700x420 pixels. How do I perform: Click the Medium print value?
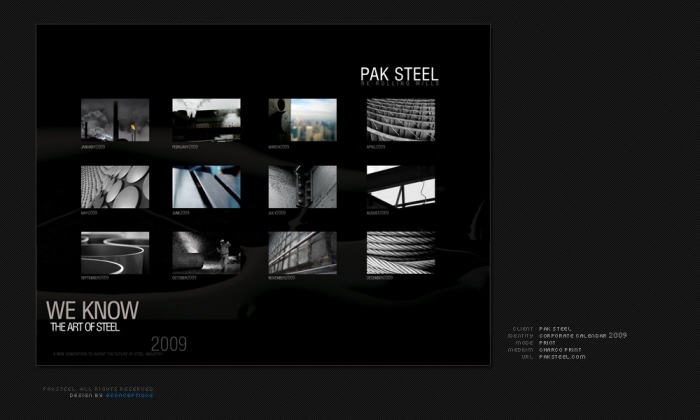(560, 350)
